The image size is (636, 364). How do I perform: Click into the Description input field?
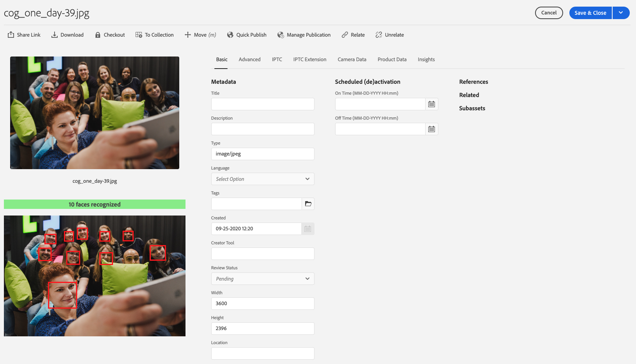click(x=263, y=129)
